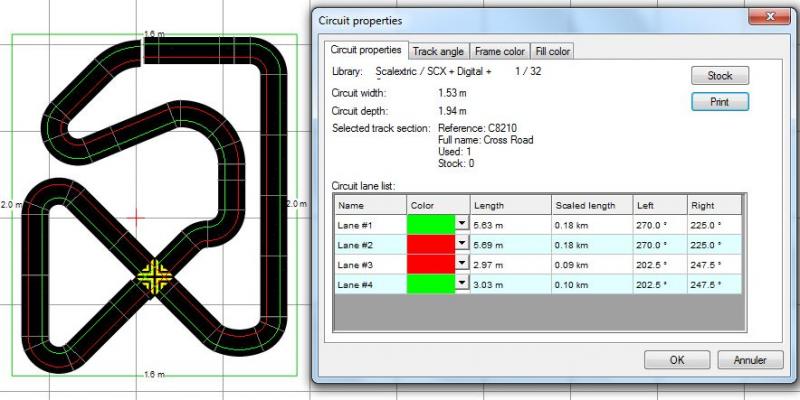Click the Print button

click(720, 101)
